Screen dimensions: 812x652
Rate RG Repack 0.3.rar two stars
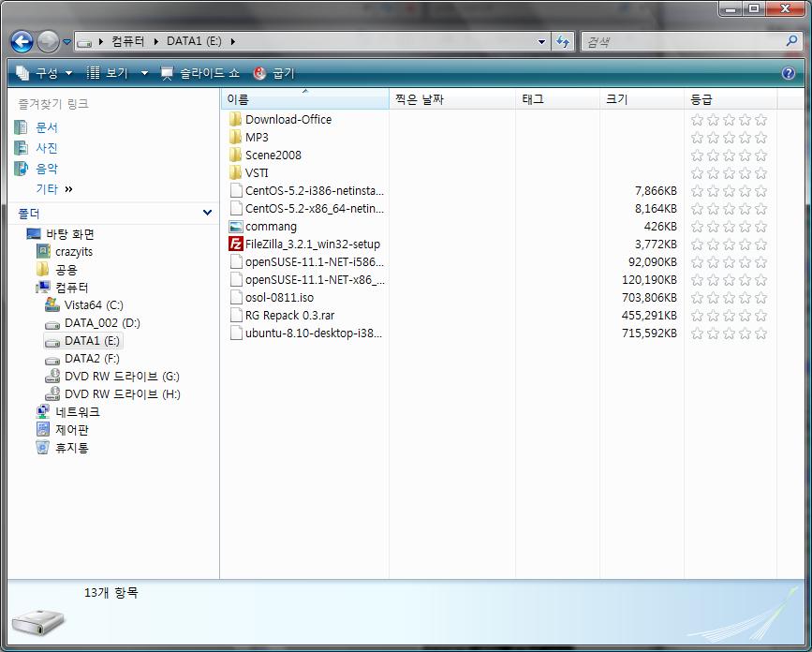point(713,316)
